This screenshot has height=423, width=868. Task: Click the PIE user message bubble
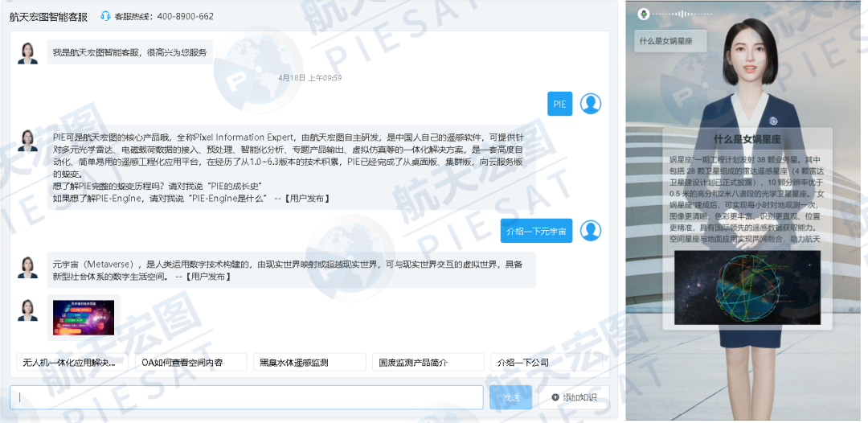pos(559,104)
